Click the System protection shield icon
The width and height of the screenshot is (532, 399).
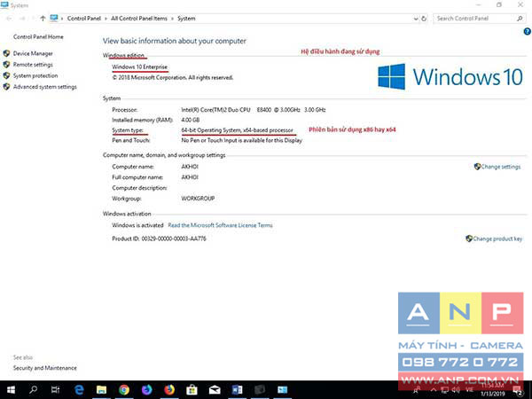click(6, 75)
